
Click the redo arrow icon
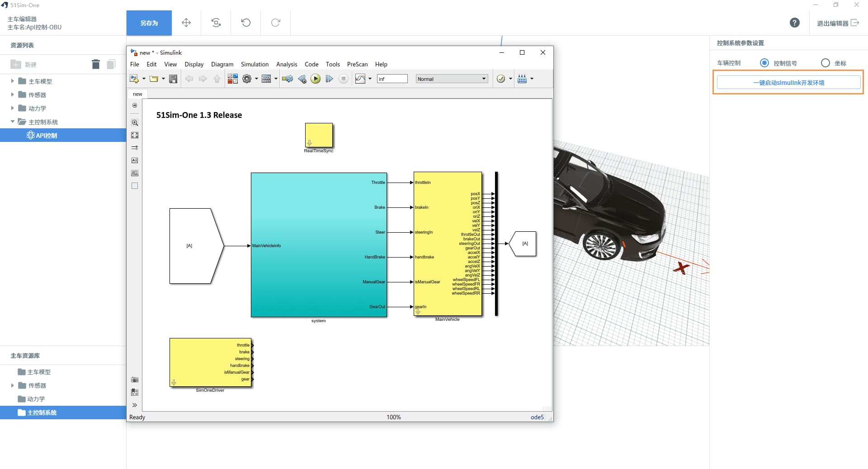coord(276,23)
